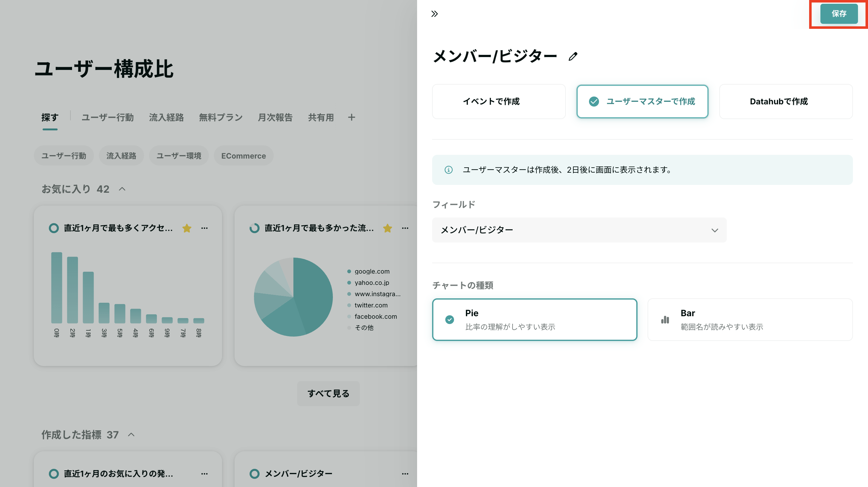
Task: Switch to 共有用 tab
Action: (321, 118)
